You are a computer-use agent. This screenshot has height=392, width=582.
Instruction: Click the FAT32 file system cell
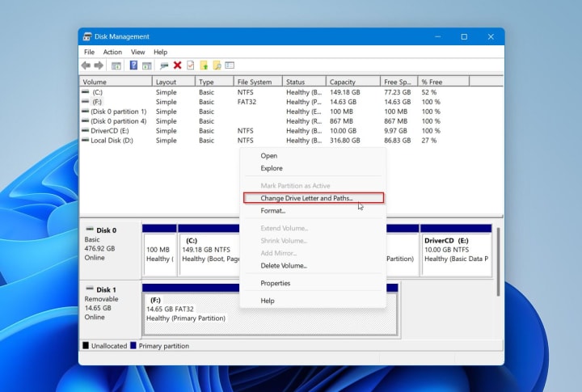(247, 102)
